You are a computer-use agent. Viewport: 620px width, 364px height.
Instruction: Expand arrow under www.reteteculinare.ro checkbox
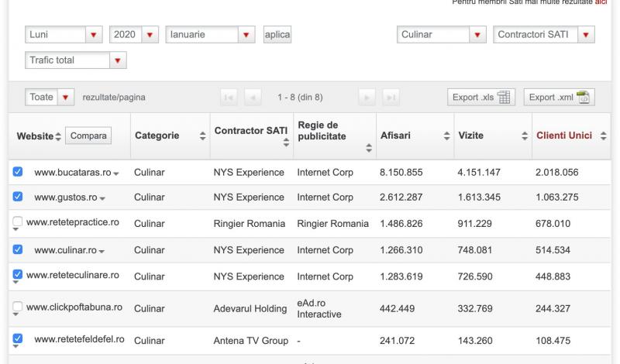[15, 282]
